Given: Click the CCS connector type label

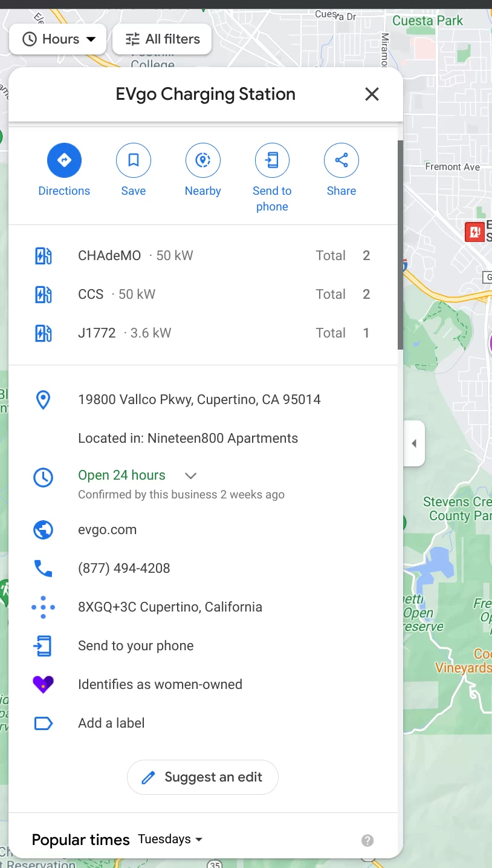Looking at the screenshot, I should (91, 295).
